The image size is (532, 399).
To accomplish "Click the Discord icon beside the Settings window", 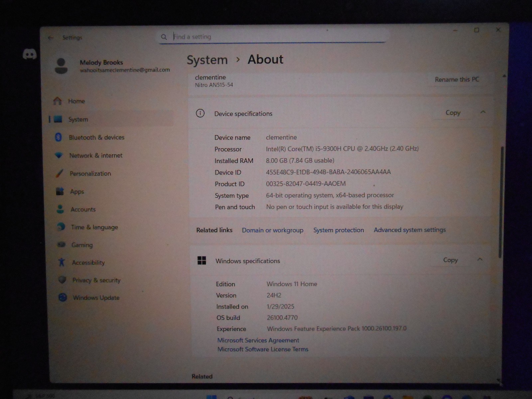I will click(x=30, y=54).
